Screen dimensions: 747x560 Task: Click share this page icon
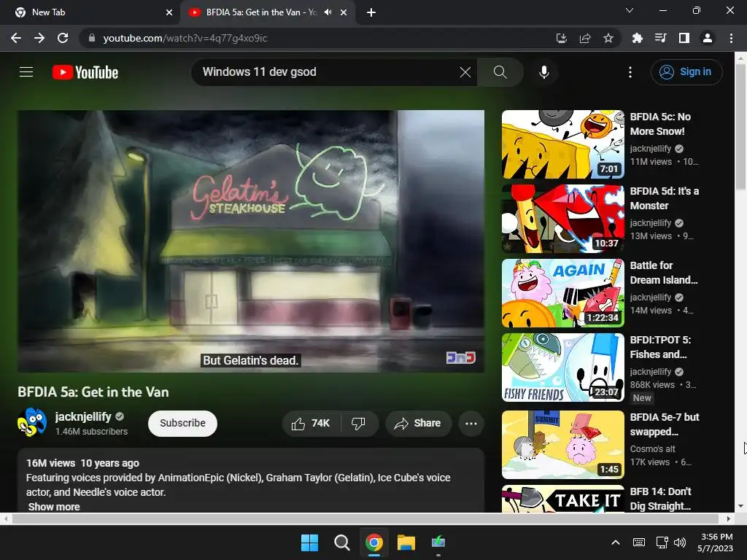[584, 38]
